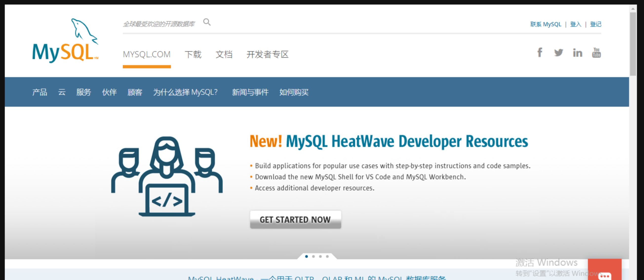Click the 登记 register link
This screenshot has width=644, height=280.
tap(596, 24)
